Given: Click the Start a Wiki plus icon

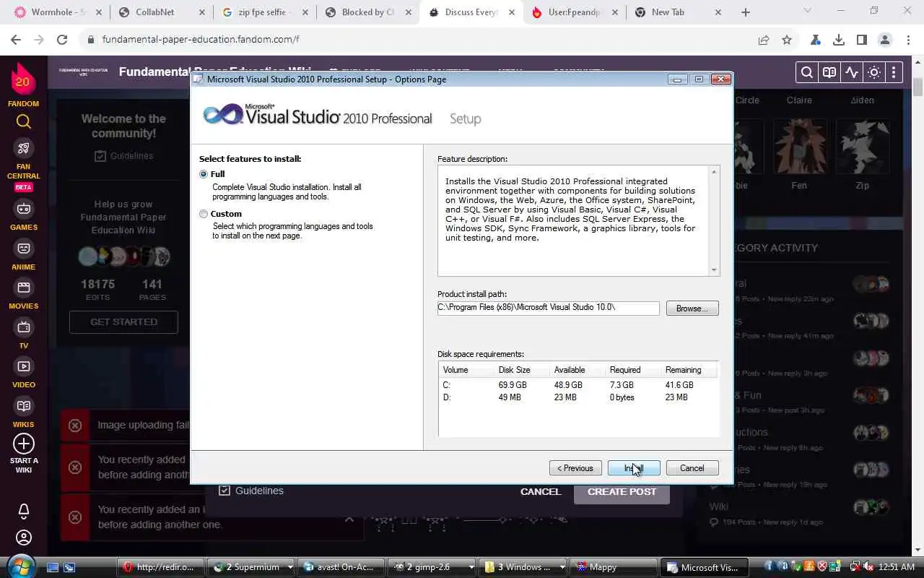Looking at the screenshot, I should (x=24, y=444).
